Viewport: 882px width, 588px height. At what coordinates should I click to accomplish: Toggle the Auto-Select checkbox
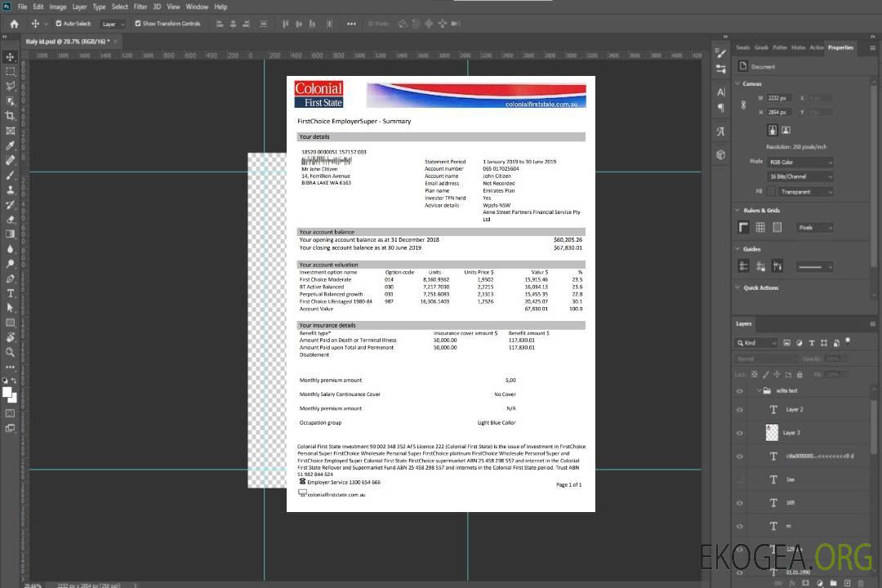(x=59, y=24)
